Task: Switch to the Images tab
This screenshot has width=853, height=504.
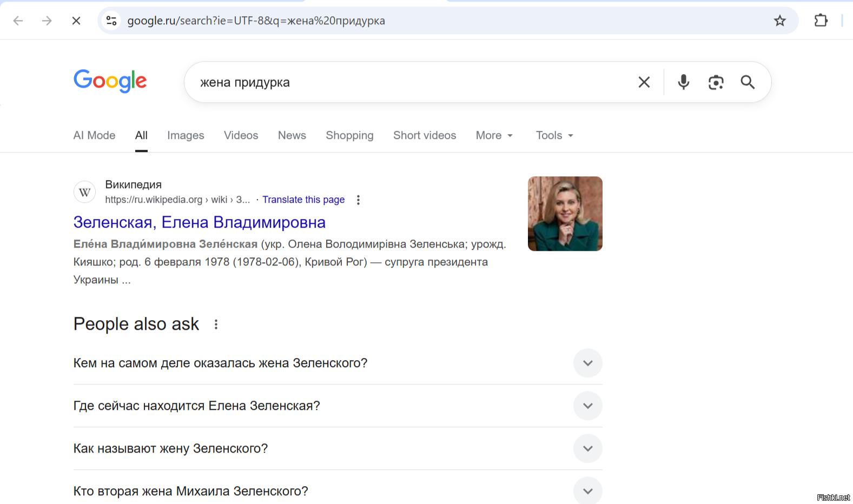Action: pos(186,135)
